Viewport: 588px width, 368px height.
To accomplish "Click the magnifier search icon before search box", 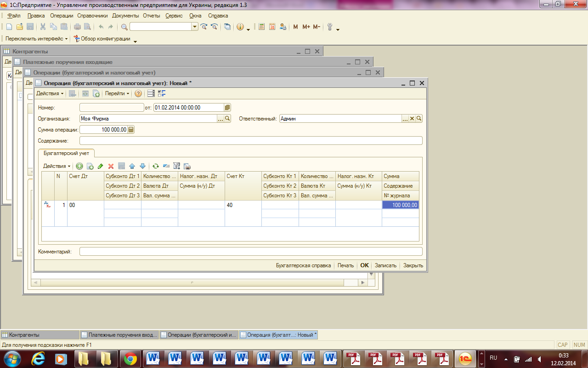I will (124, 27).
